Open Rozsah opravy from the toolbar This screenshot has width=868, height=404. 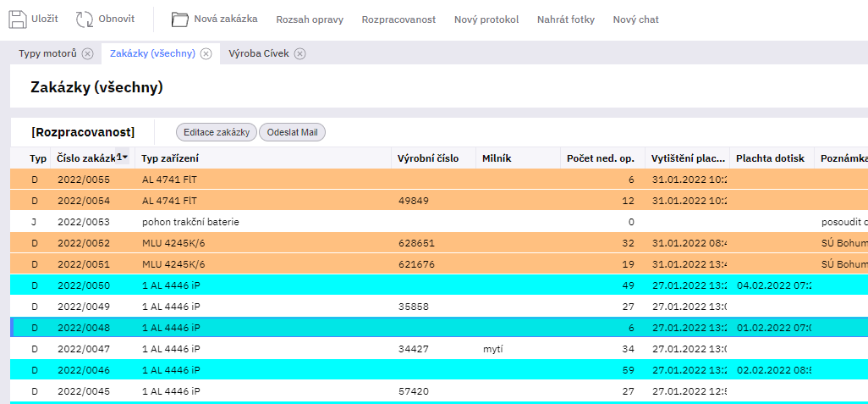(309, 19)
